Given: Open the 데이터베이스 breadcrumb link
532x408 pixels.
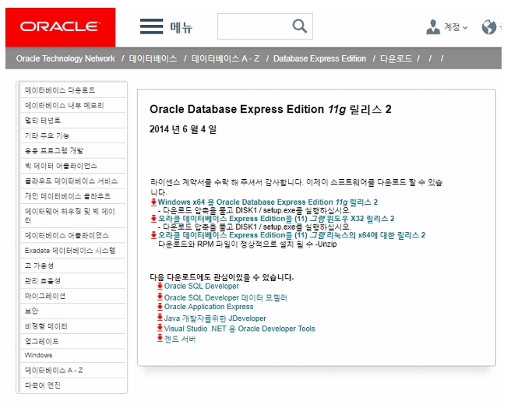Looking at the screenshot, I should point(153,58).
